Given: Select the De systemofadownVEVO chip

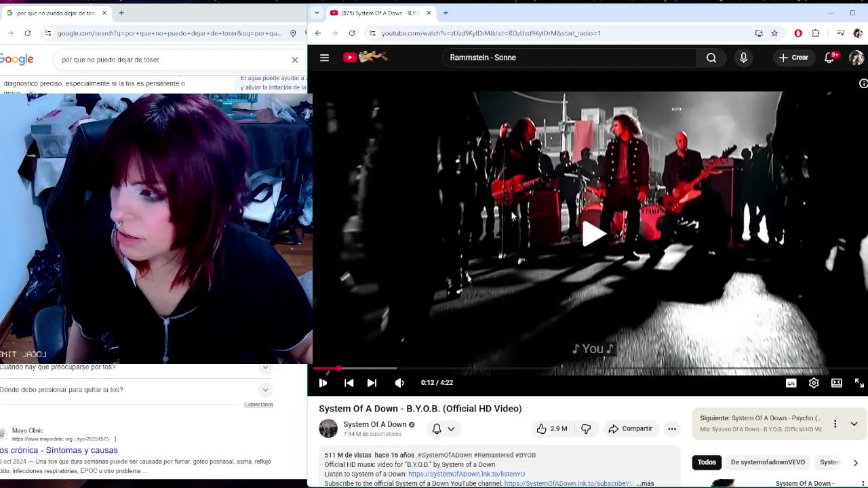Looking at the screenshot, I should coord(768,462).
